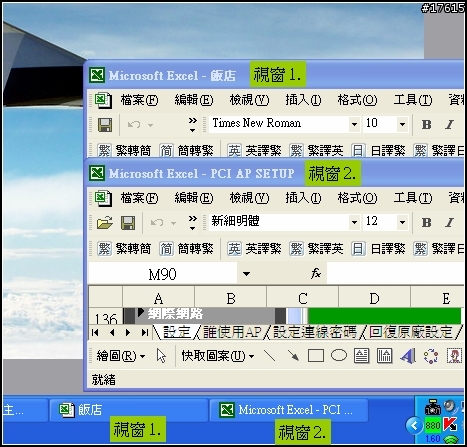
Task: Click 繁譯英 button in the 飯店 window
Action: click(316, 150)
